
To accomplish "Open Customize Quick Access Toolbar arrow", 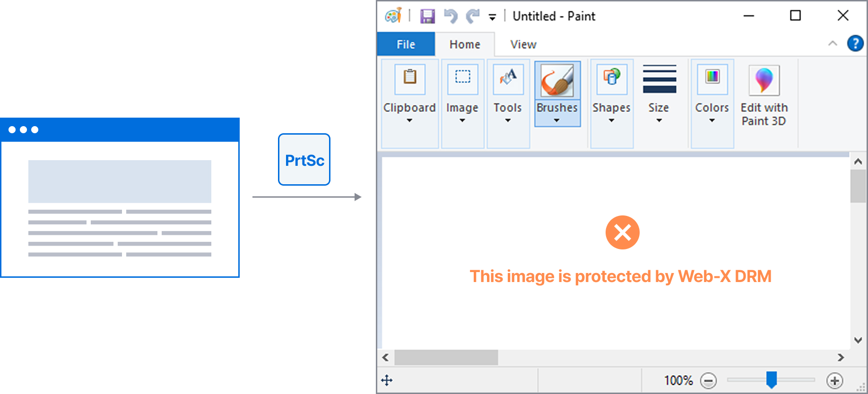I will [x=492, y=17].
